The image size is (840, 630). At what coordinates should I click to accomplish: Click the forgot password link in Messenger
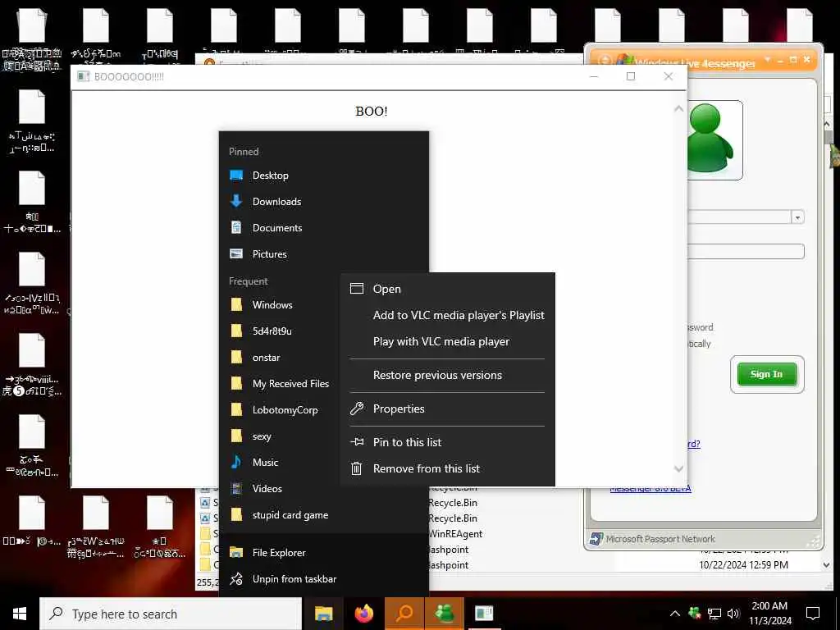[694, 444]
